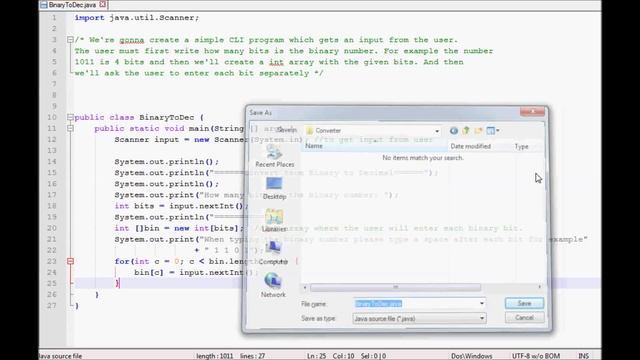Click the underlined word 'gonna' in the comment
Viewport: 640px width, 360px height.
(x=131, y=40)
